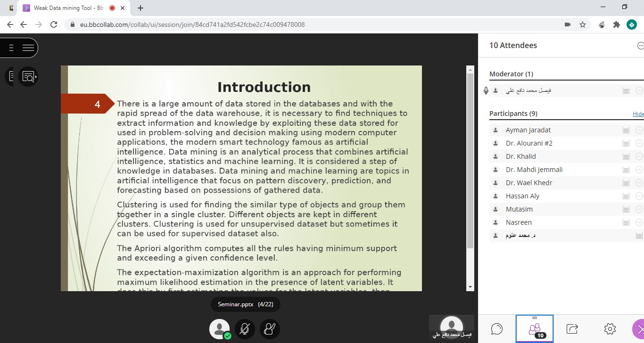Open attendee controls for Dr. Alourani #2

[639, 143]
